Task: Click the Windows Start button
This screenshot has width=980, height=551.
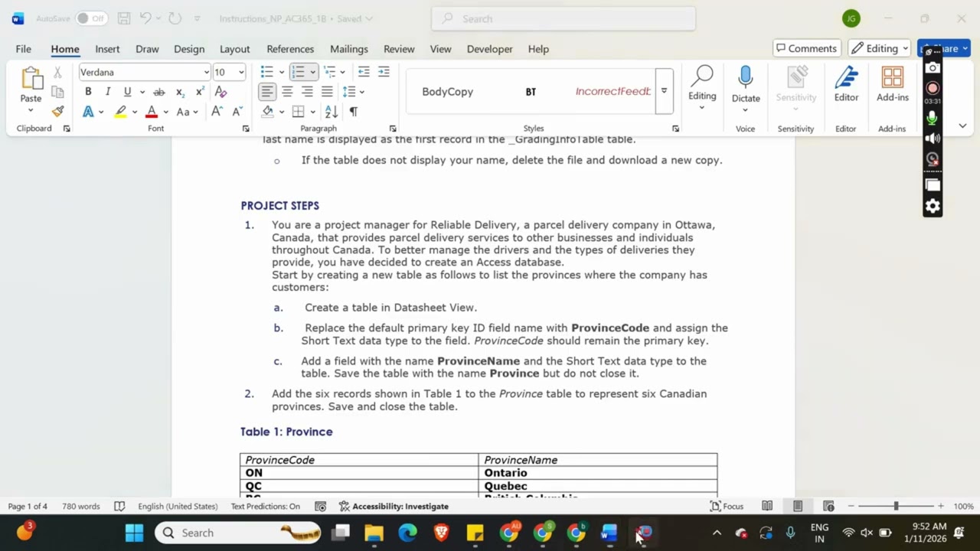Action: coord(134,533)
